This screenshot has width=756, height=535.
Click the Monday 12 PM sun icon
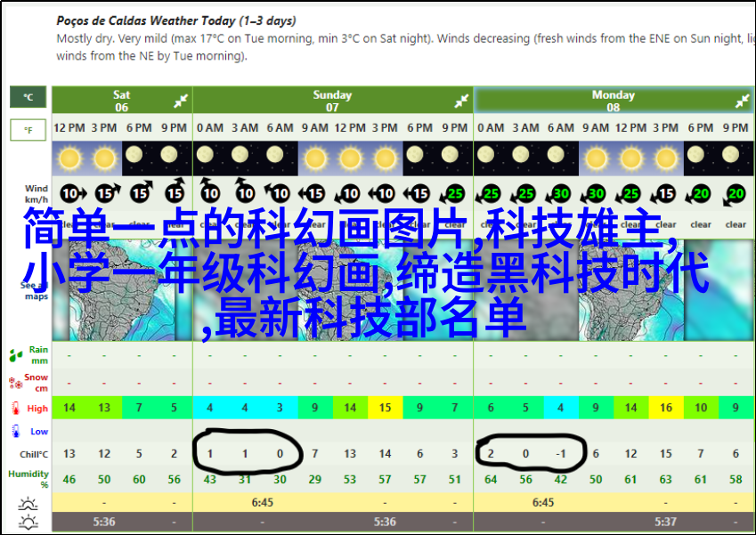[630, 158]
